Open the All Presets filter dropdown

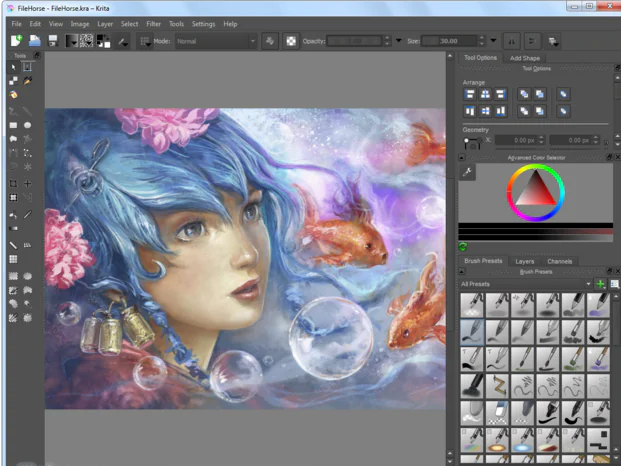[x=525, y=284]
